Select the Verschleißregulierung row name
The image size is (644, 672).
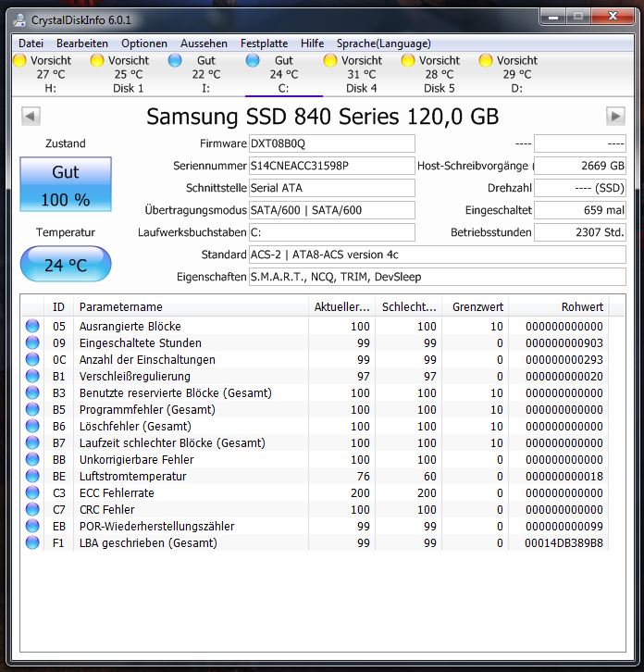tap(135, 377)
